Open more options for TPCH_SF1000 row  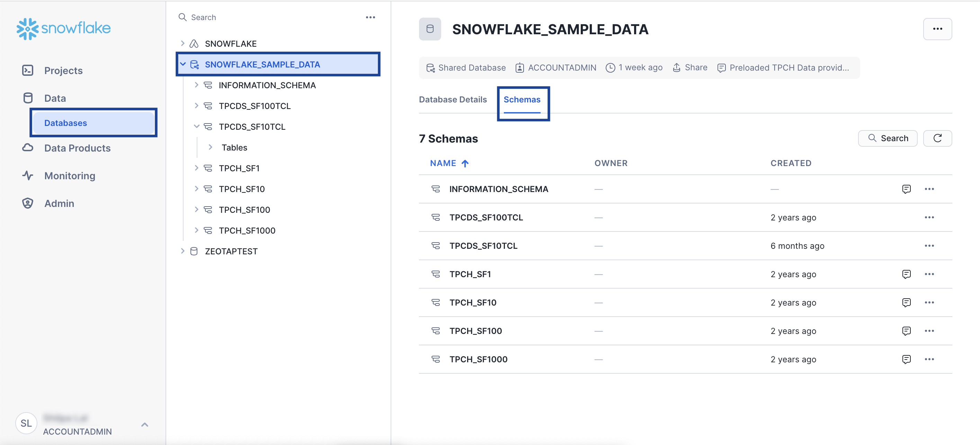929,359
